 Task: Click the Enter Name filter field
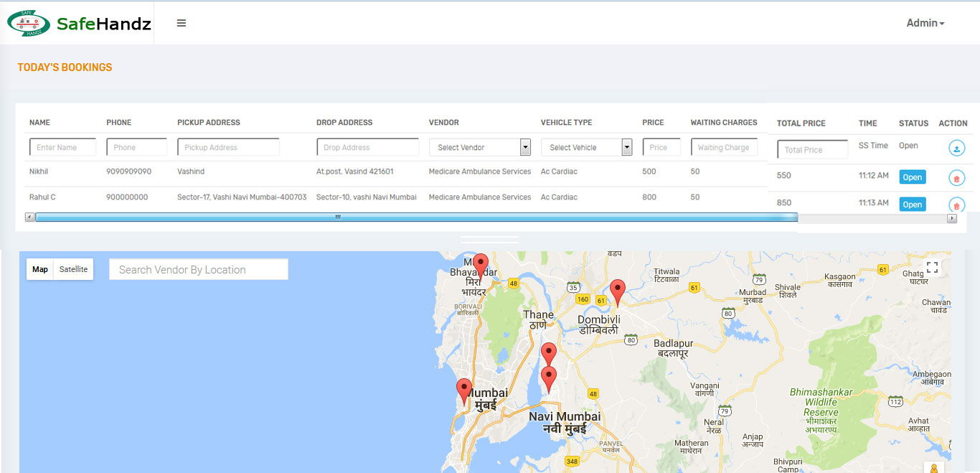62,147
